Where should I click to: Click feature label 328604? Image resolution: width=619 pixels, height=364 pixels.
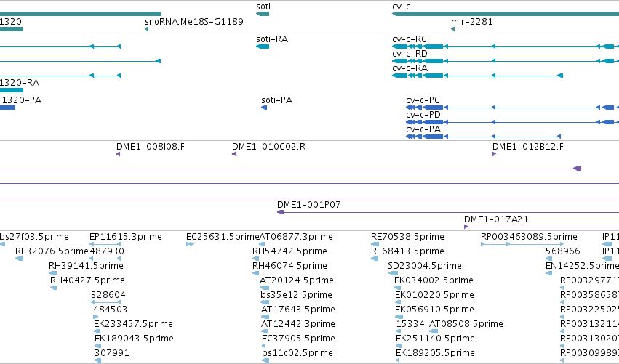pos(108,295)
